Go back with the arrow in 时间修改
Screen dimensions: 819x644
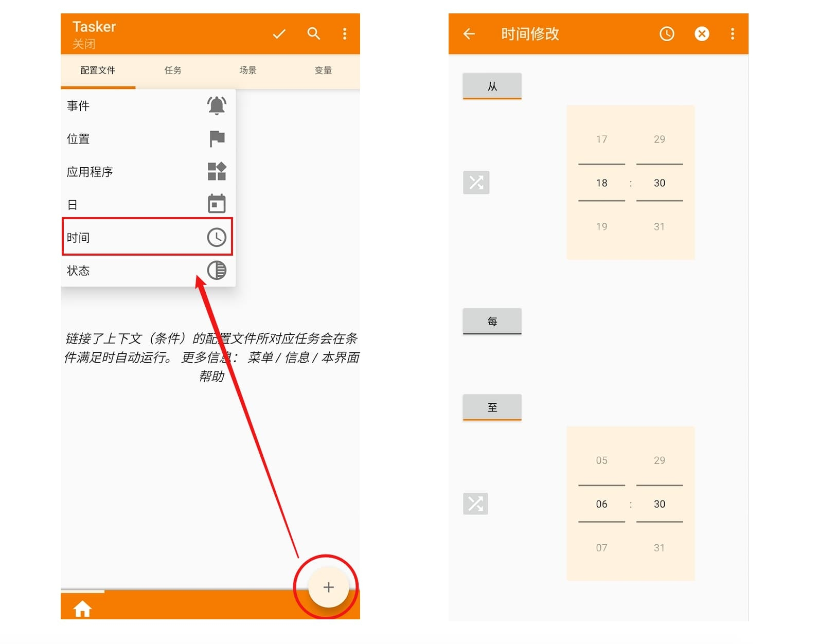point(469,34)
